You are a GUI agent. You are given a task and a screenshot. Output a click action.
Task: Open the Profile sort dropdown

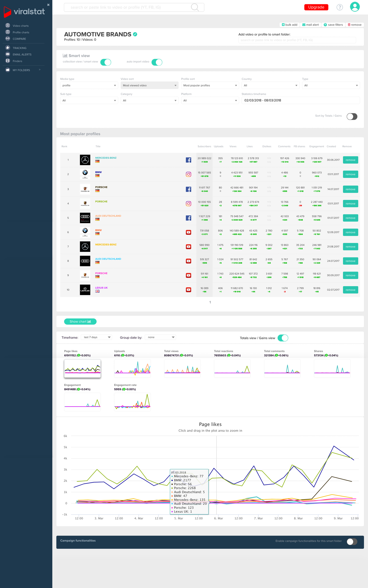pyautogui.click(x=210, y=85)
